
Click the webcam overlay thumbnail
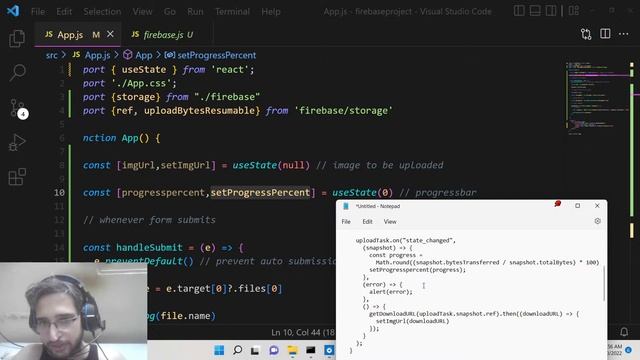click(x=73, y=311)
